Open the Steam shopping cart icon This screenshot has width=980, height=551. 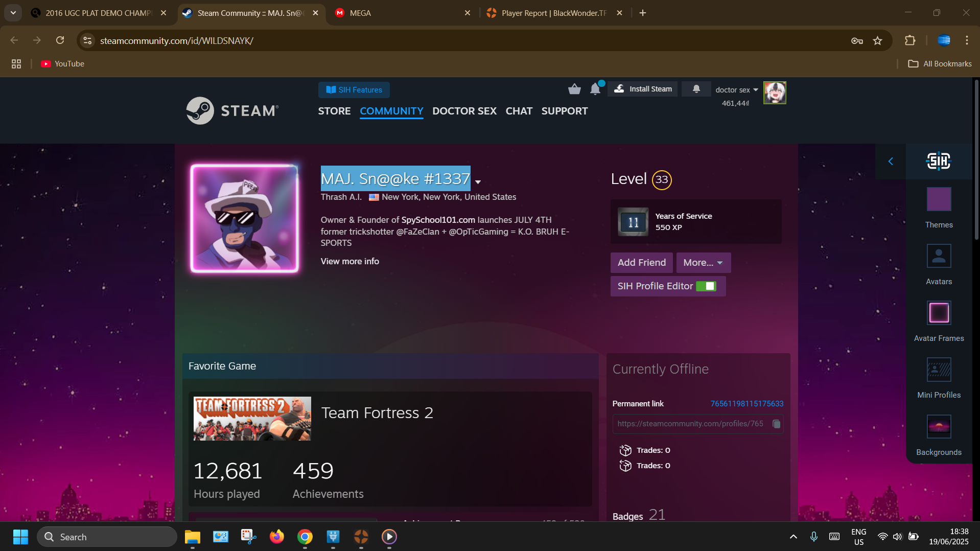(x=574, y=89)
